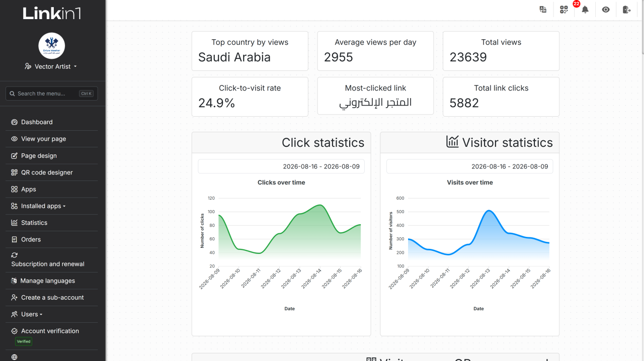Viewport: 644px width, 361px height.
Task: Click the eye icon beside View your page
Action: [x=15, y=139]
